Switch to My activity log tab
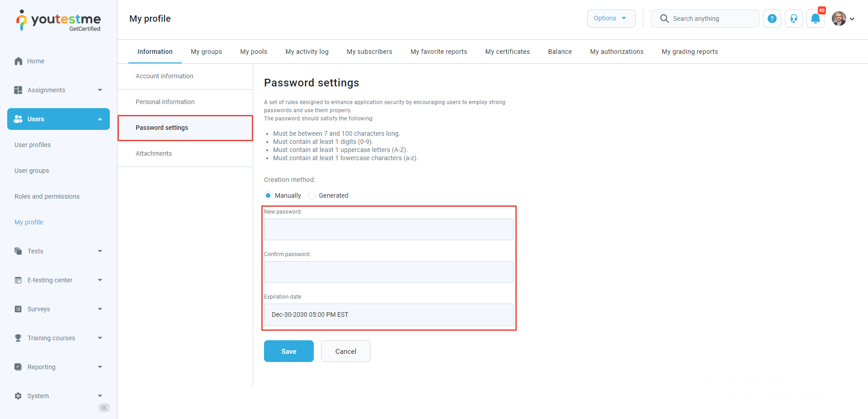This screenshot has height=419, width=868. (307, 52)
